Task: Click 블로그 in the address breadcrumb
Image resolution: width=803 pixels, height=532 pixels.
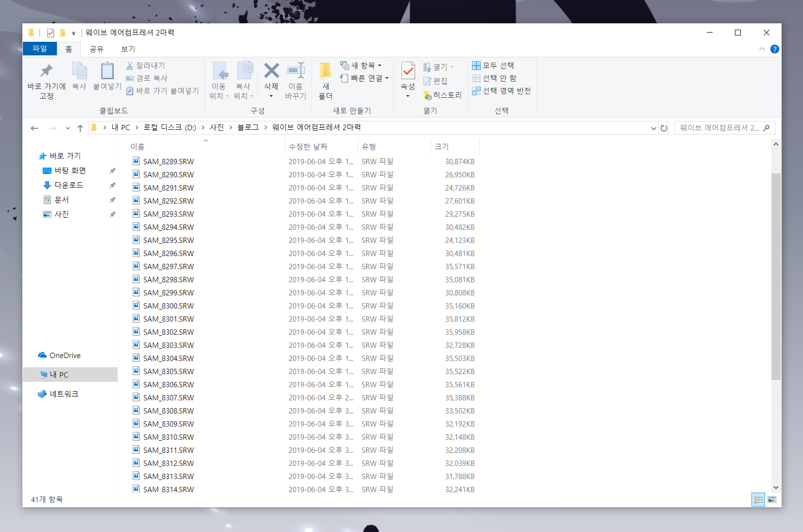Action: [248, 127]
